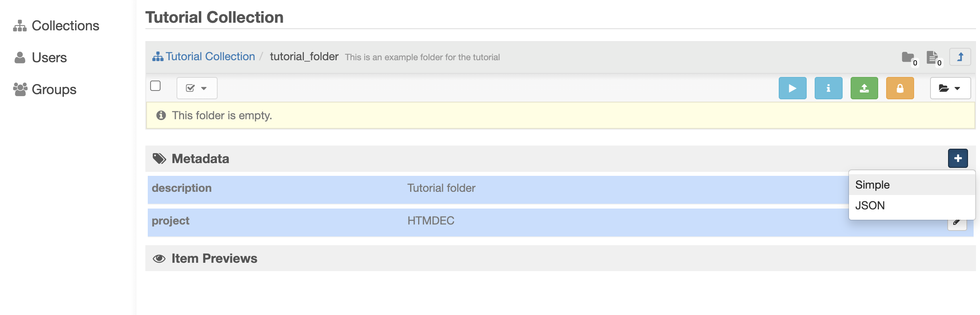The width and height of the screenshot is (980, 315).
Task: Click the green upload files icon
Action: [864, 88]
